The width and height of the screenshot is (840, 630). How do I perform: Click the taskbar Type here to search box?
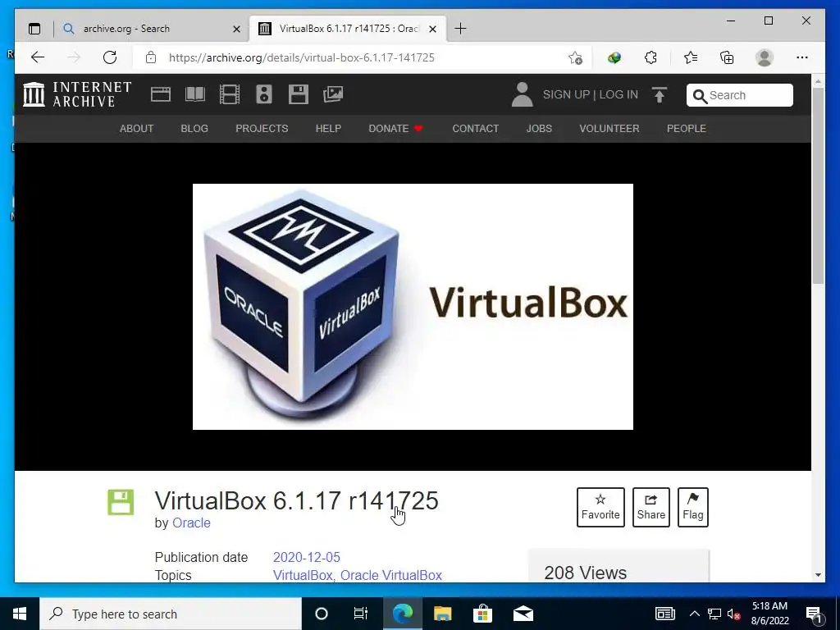pos(171,614)
